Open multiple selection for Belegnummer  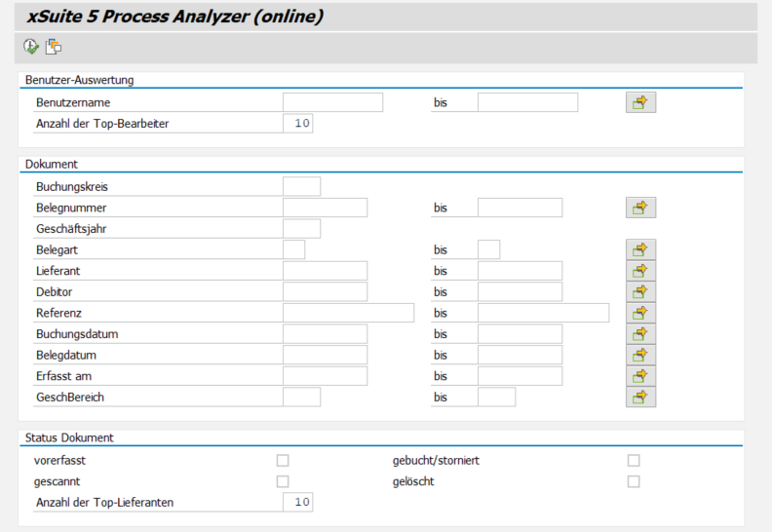pyautogui.click(x=640, y=208)
